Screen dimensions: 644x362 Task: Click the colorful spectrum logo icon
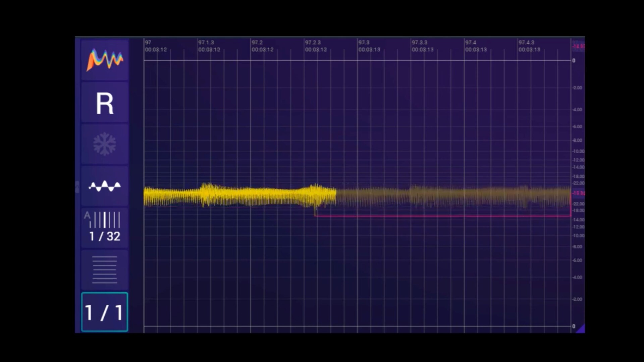coord(105,60)
